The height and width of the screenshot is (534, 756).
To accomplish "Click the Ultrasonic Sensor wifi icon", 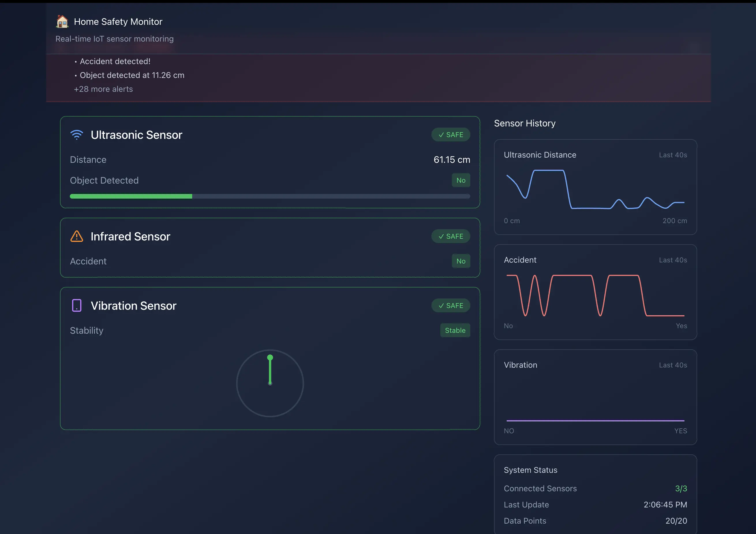I will coord(77,135).
